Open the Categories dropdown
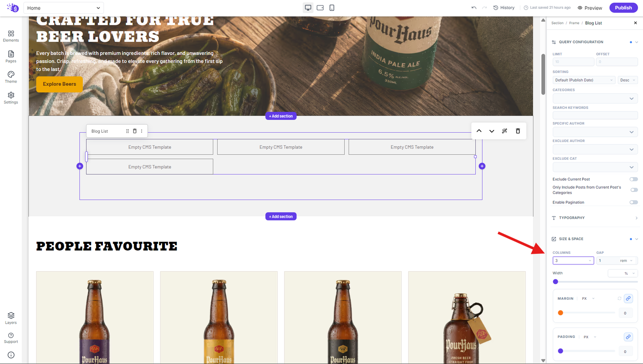Viewport: 643px width, 364px height. pyautogui.click(x=595, y=99)
